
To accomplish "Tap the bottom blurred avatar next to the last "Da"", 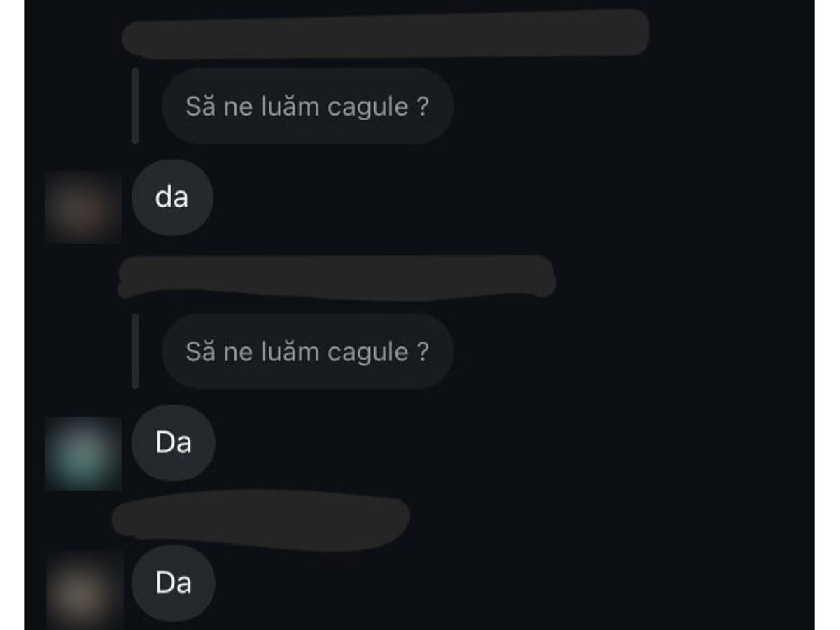I will point(85,590).
